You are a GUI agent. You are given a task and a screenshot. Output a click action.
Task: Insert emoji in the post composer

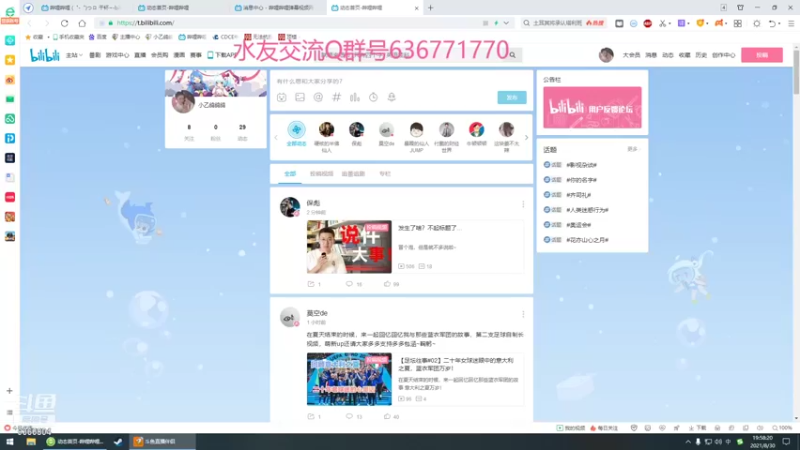point(282,97)
